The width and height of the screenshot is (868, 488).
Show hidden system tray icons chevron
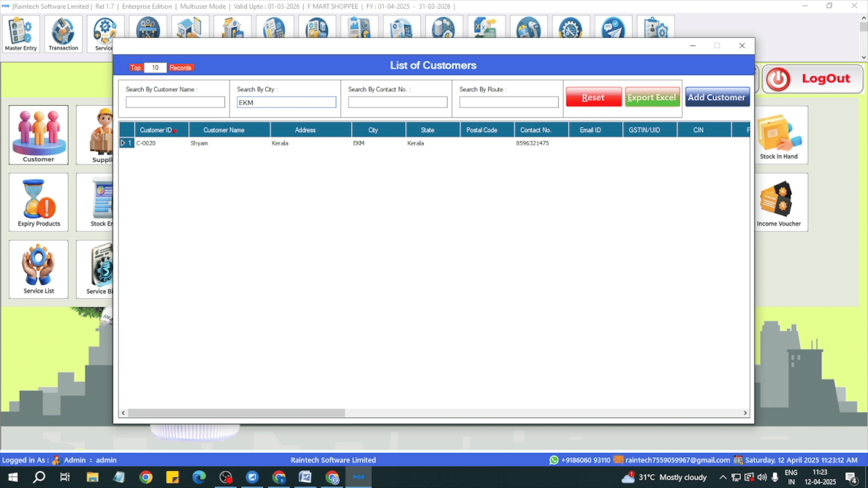pos(722,477)
